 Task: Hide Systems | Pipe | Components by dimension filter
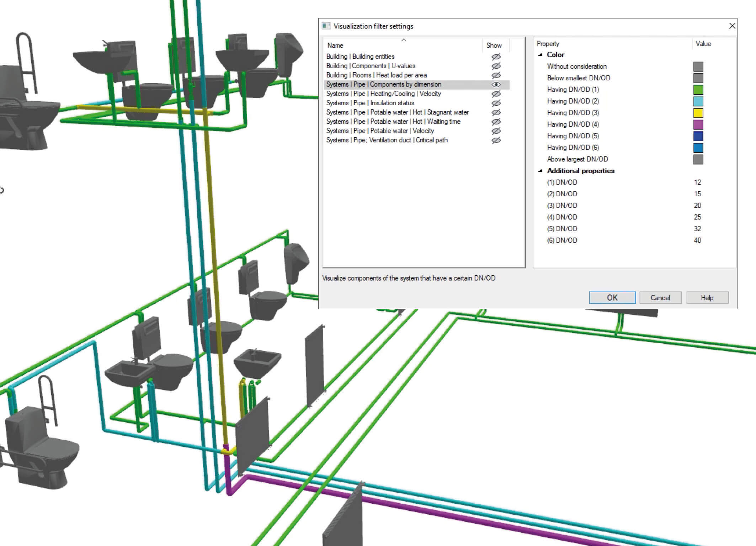(496, 84)
